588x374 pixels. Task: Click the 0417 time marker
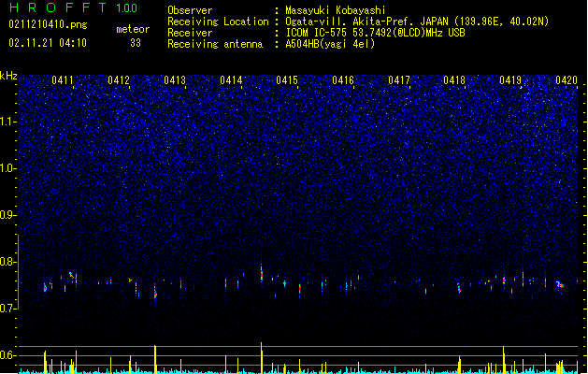pyautogui.click(x=399, y=80)
